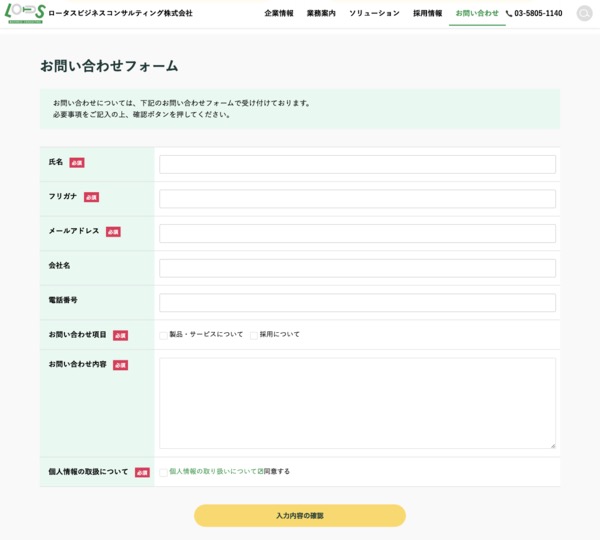Check the 製品・サービスについて checkbox
This screenshot has height=540, width=600.
coord(163,336)
